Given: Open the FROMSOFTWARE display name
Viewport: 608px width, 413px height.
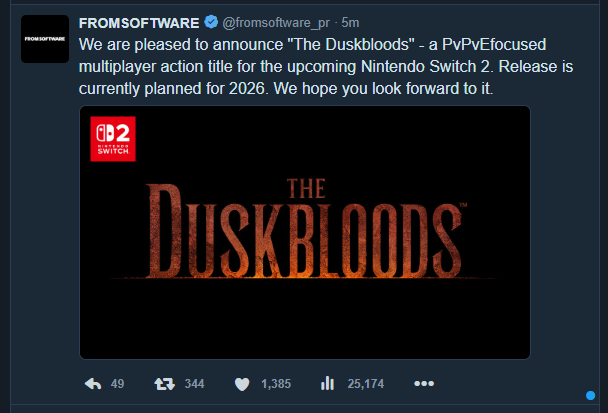Looking at the screenshot, I should [x=139, y=23].
